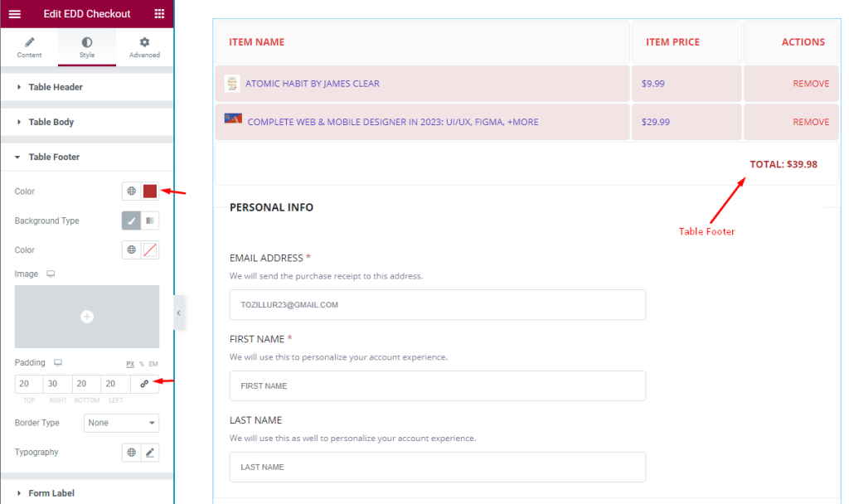Set padding unit to PX
This screenshot has height=504, width=849.
130,365
